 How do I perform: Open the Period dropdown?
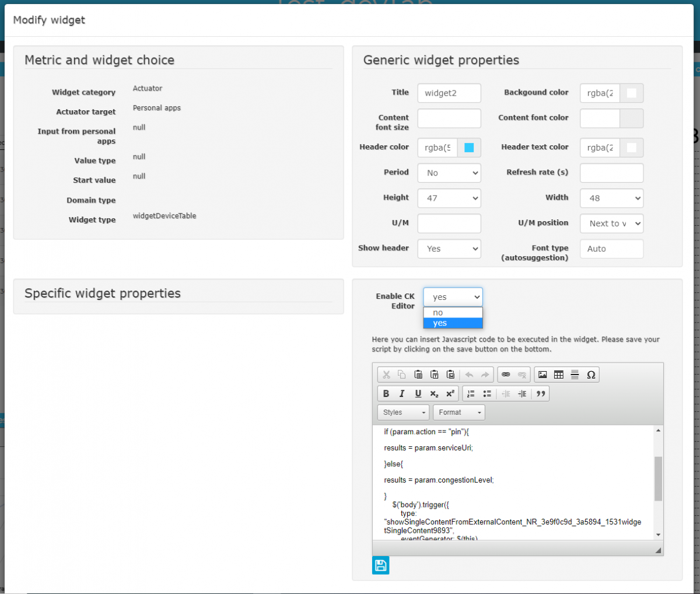tap(449, 173)
